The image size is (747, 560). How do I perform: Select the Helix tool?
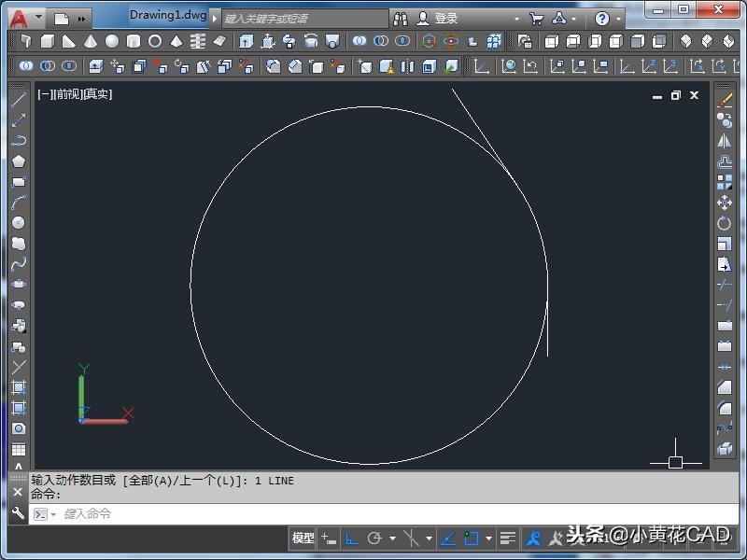point(198,41)
